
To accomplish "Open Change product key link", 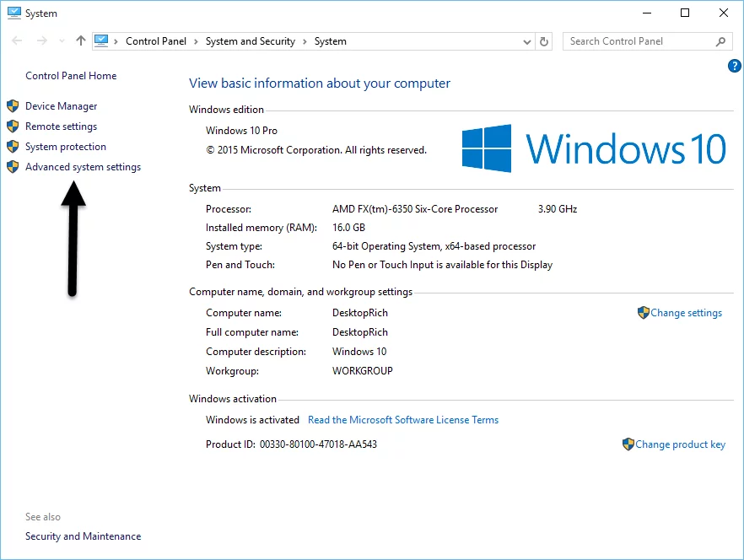I will (680, 444).
